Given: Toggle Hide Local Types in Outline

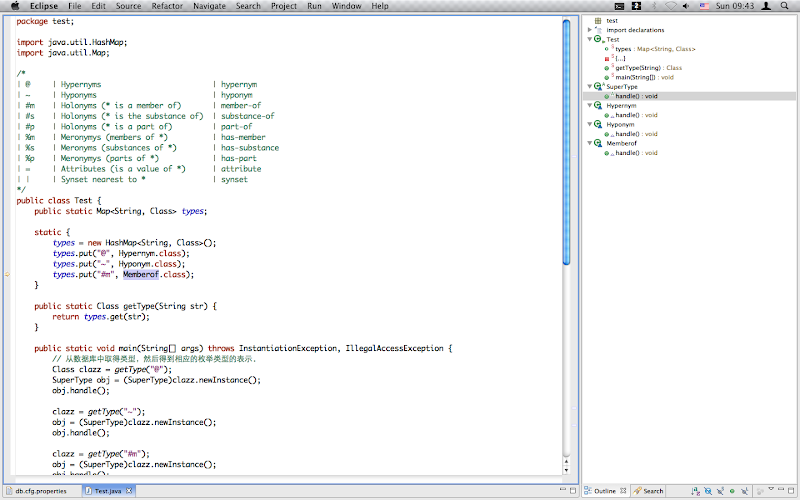Looking at the screenshot, I should (x=745, y=491).
